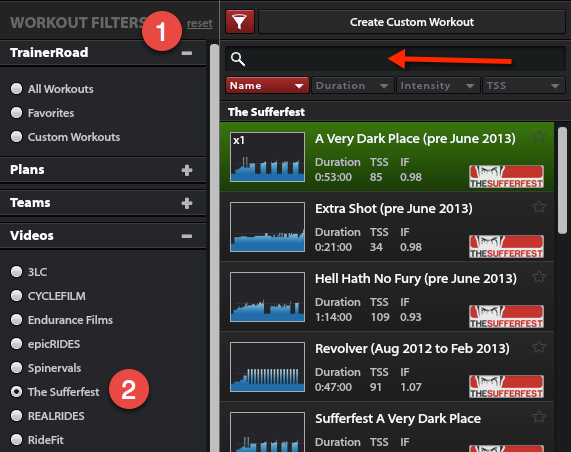The height and width of the screenshot is (452, 571).
Task: Choose the Endurance Films filter
Action: (16, 320)
